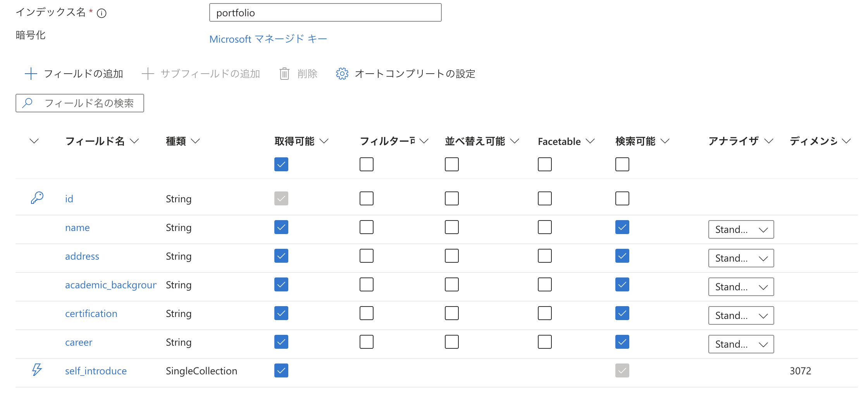Open the Facetable column header dropdown
The width and height of the screenshot is (868, 410).
(591, 141)
